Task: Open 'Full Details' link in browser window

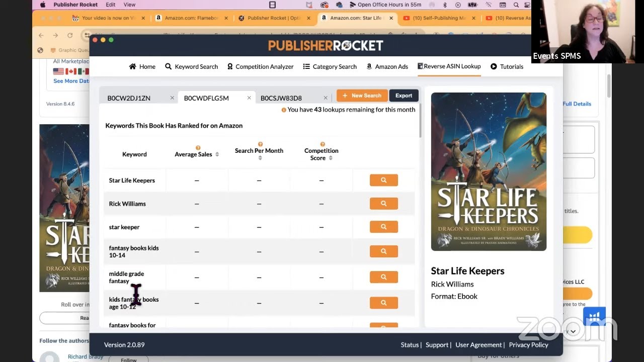Action: (577, 104)
